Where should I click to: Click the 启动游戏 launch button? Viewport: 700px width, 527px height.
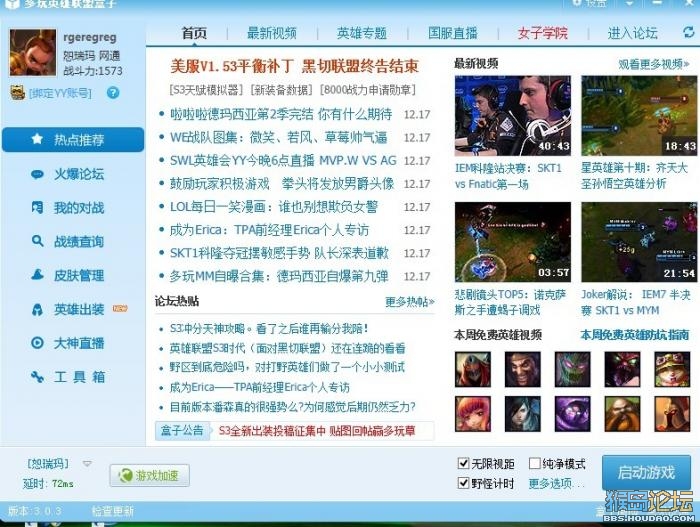point(646,473)
